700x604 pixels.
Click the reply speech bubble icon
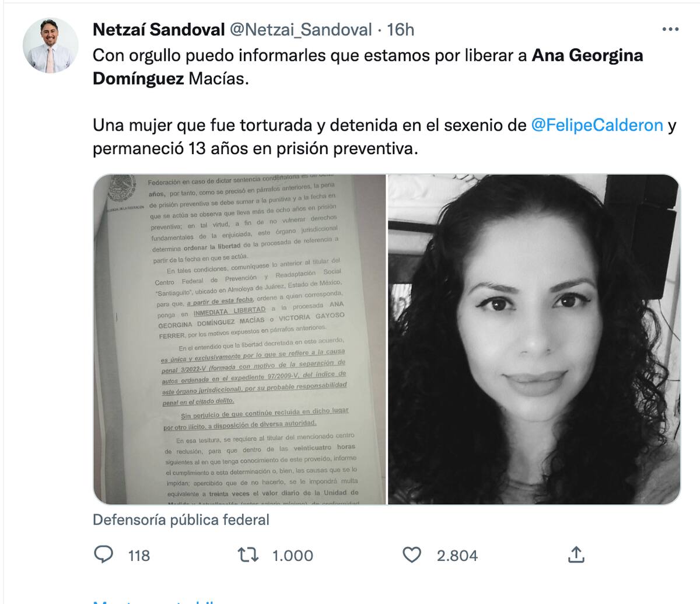(x=103, y=554)
